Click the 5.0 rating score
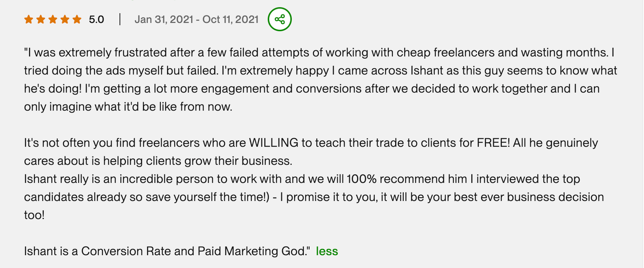Screen dimensions: 644x268 97,19
